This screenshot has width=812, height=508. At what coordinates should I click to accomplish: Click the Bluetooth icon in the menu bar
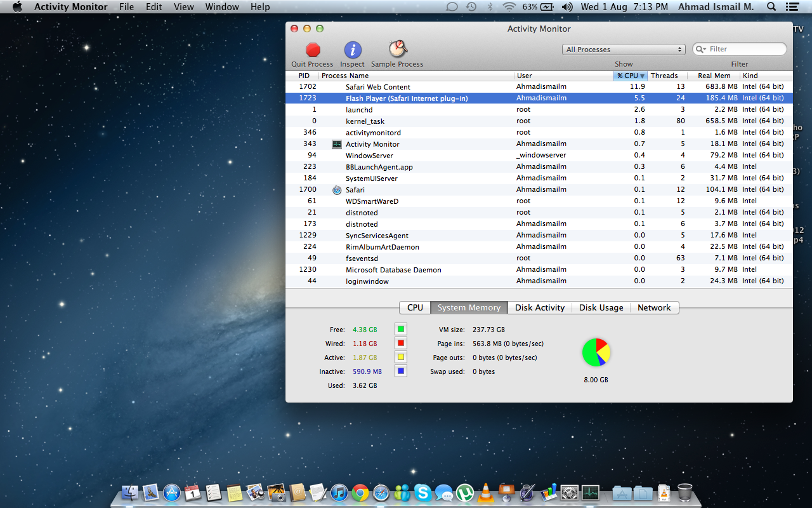coord(490,7)
